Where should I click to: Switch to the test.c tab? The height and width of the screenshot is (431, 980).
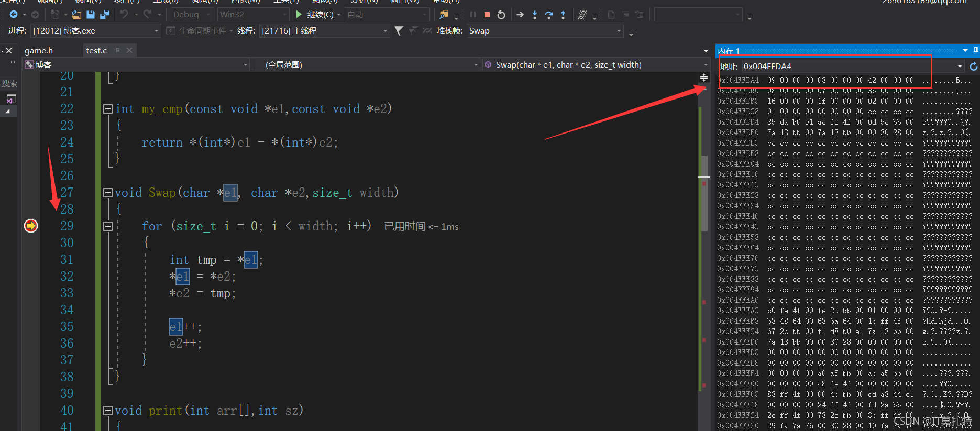click(96, 50)
